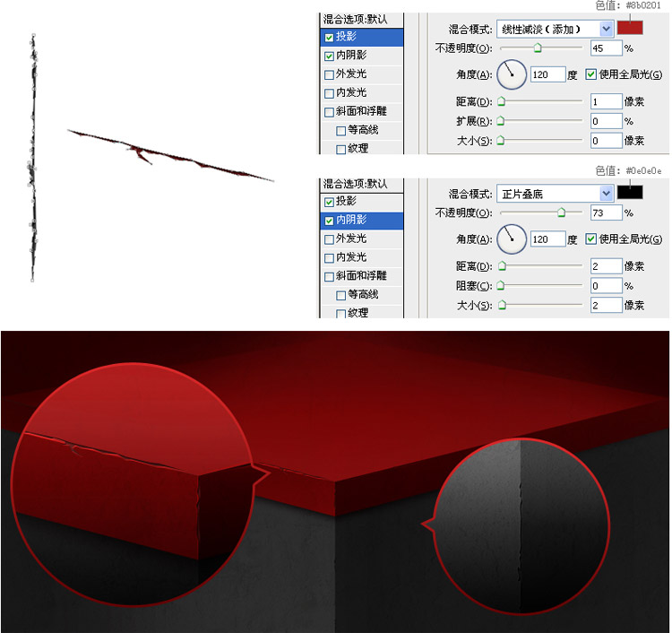Viewport: 672px width, 633px height.
Task: Uncheck 内阴影 checkbox in Inner Shadow panel list
Action: [329, 221]
